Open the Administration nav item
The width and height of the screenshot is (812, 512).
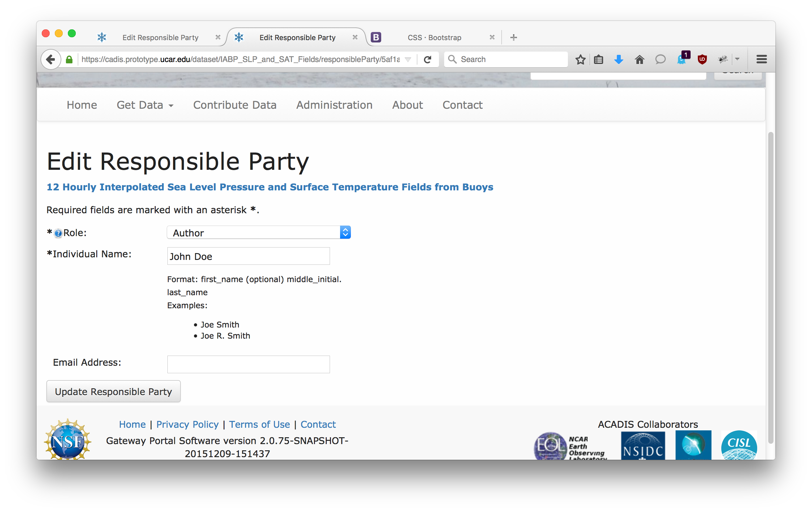[x=334, y=105]
